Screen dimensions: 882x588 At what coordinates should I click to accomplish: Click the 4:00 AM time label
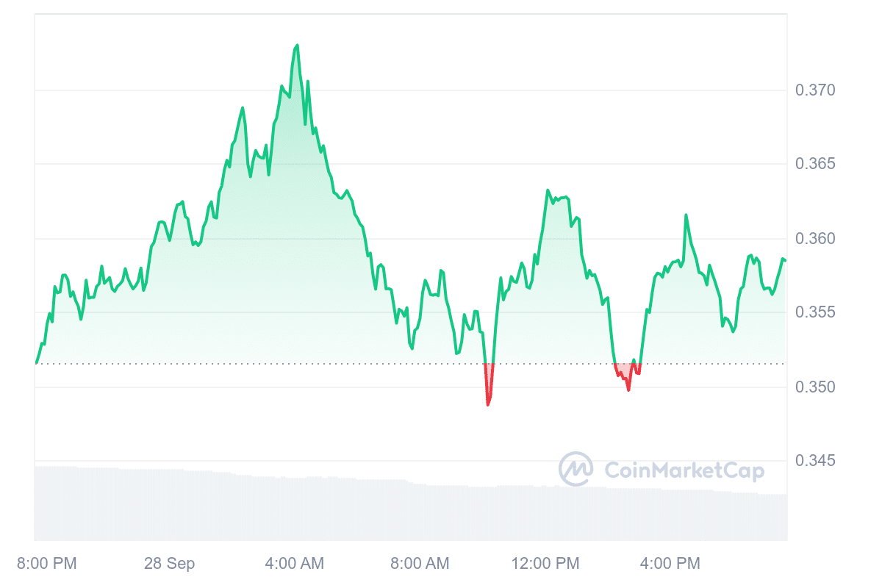tap(294, 564)
